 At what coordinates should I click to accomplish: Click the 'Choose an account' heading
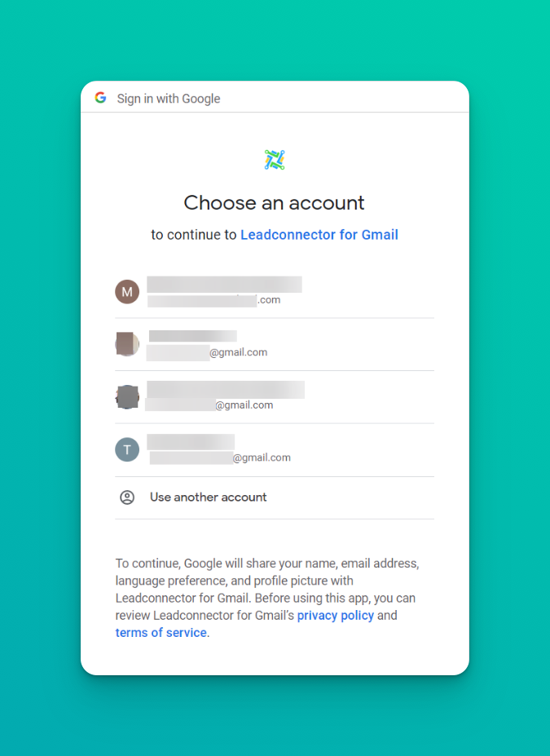(x=274, y=203)
